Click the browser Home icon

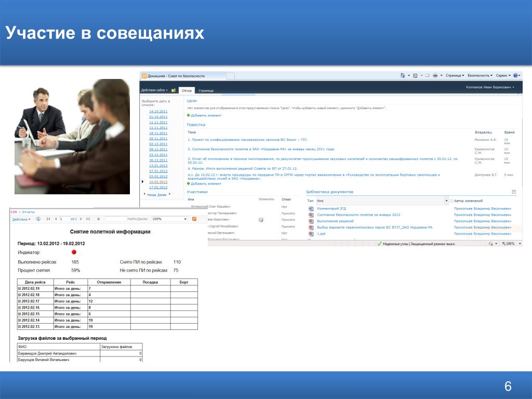click(403, 76)
